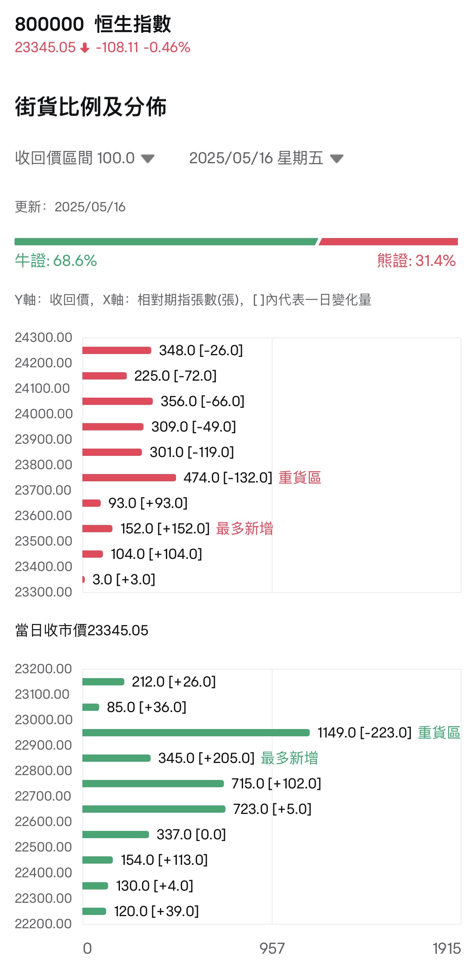The image size is (476, 980).
Task: Click the green 牛證 portion of ratio bar
Action: (x=166, y=242)
